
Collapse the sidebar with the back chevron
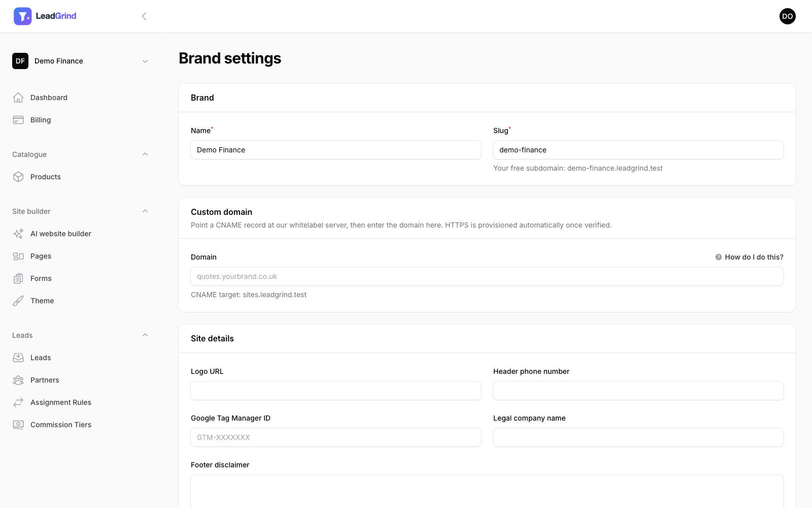point(144,16)
